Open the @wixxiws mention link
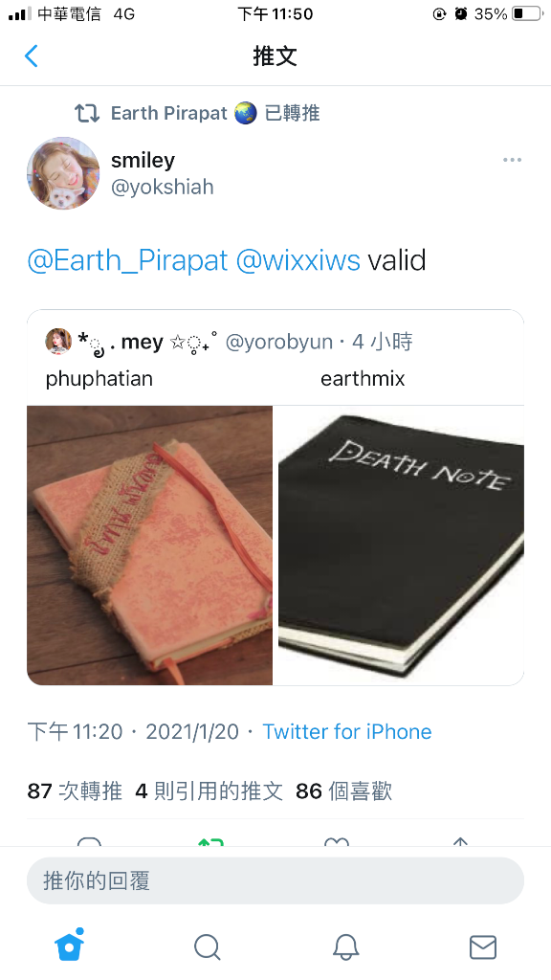 [298, 260]
